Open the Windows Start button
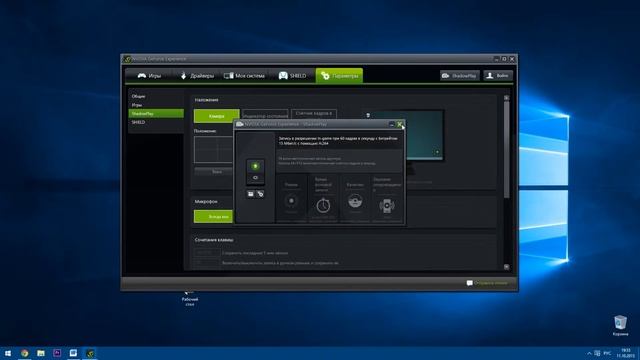 (x=8, y=353)
